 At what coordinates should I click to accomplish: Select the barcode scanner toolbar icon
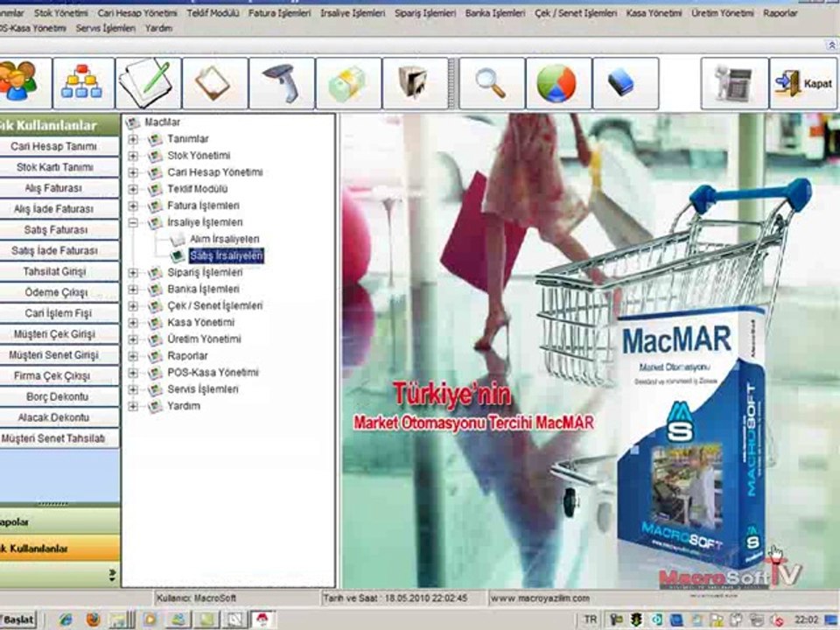coord(282,83)
